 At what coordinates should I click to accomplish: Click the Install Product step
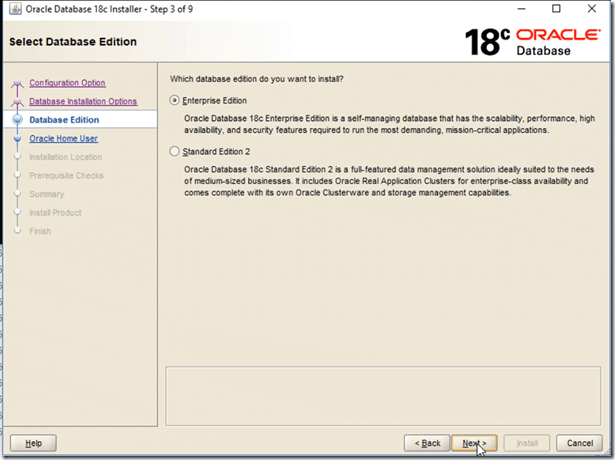click(x=55, y=212)
